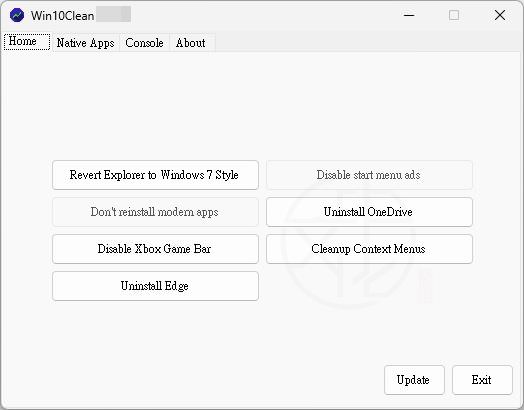This screenshot has width=524, height=410.
Task: Click the Uninstall Edge button
Action: point(155,286)
